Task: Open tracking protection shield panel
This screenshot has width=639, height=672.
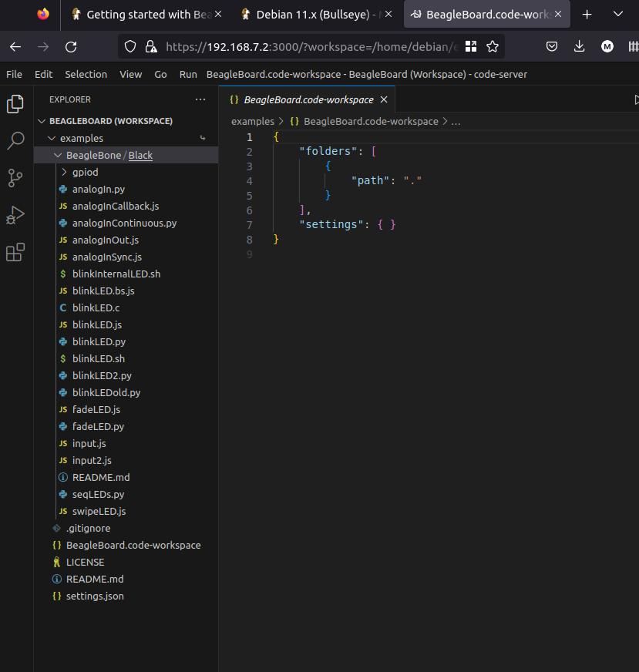Action: pos(130,46)
